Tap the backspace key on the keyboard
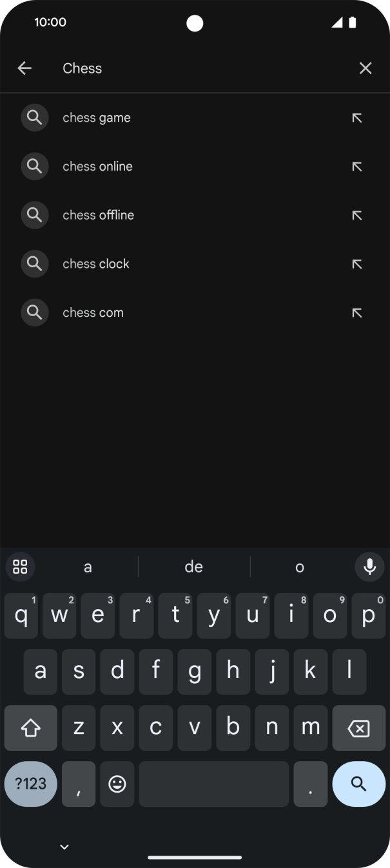390x868 pixels. coord(358,728)
